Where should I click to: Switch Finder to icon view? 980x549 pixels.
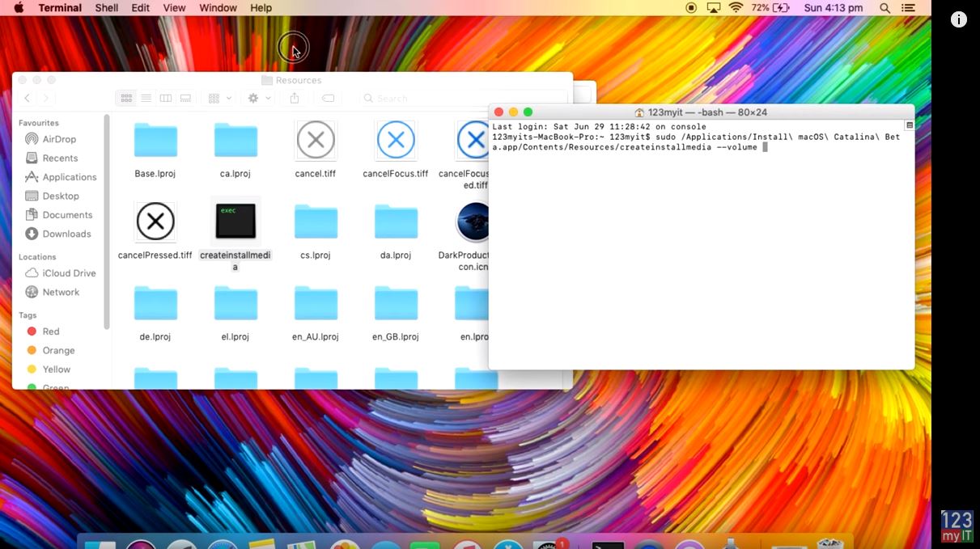(x=126, y=98)
